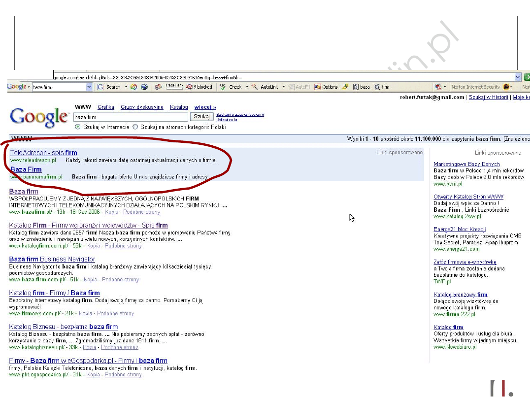Open Kopia link for pkt.egospodarka.pl
This screenshot has width=532, height=399.
pos(93,375)
